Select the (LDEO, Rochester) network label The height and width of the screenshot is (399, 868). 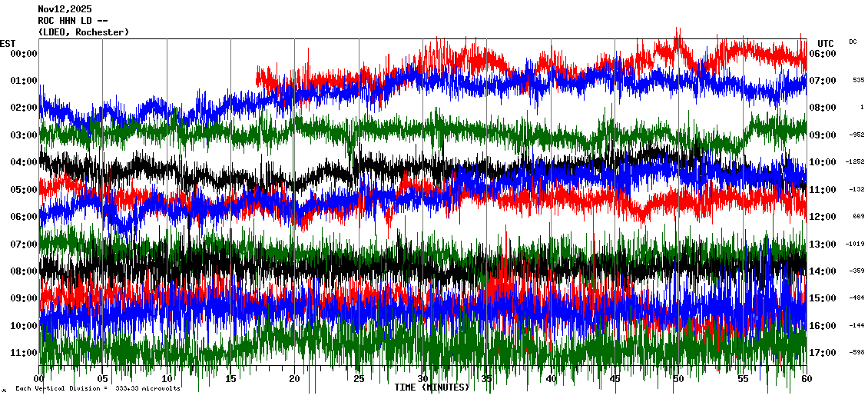(x=83, y=32)
